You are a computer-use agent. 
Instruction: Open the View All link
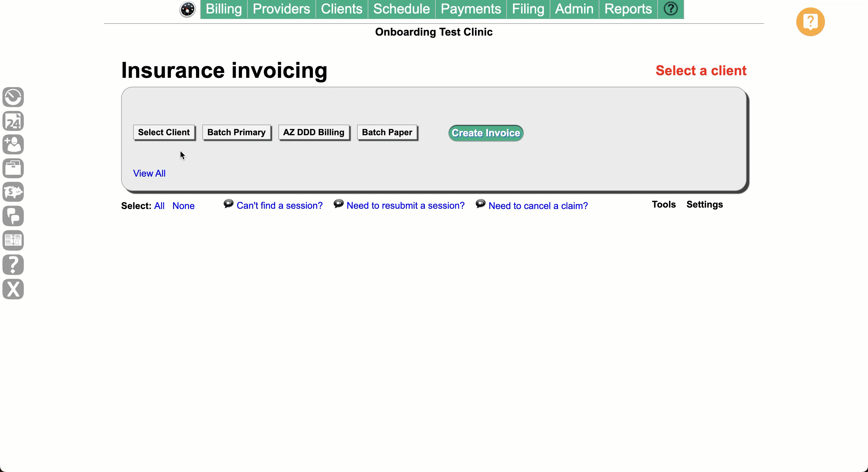(x=149, y=173)
